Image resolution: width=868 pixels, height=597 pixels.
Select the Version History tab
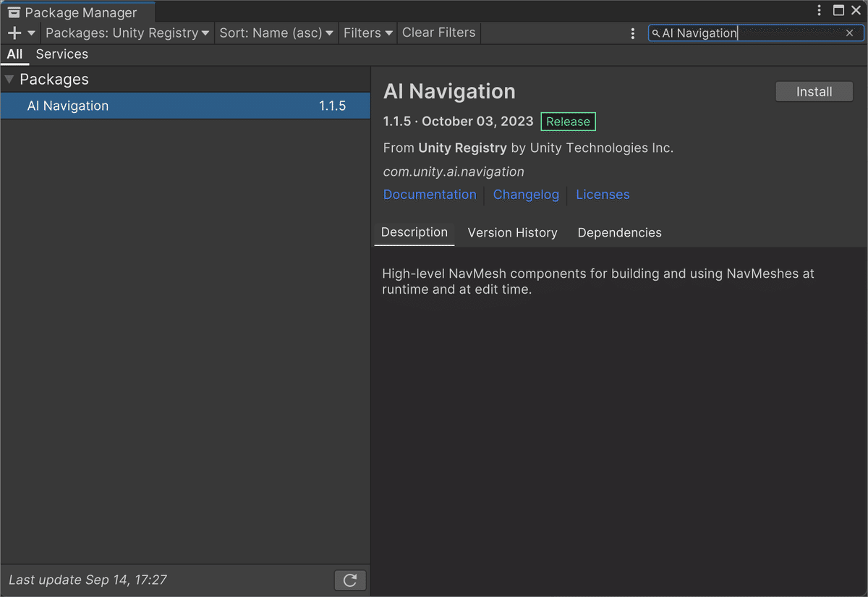tap(513, 232)
